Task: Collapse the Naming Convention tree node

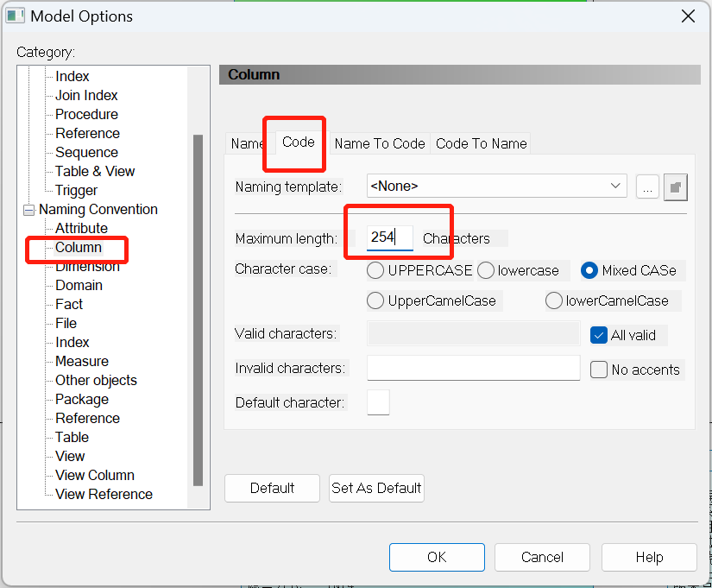Action: click(x=28, y=210)
